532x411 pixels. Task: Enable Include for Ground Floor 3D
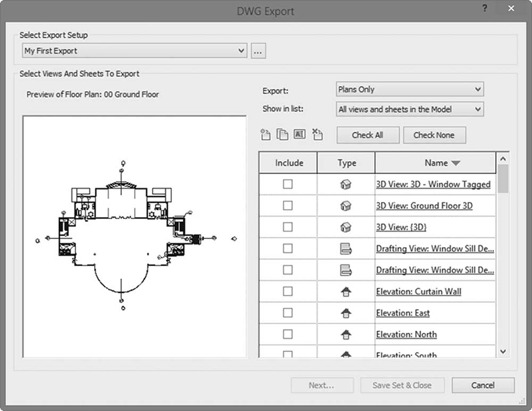288,205
